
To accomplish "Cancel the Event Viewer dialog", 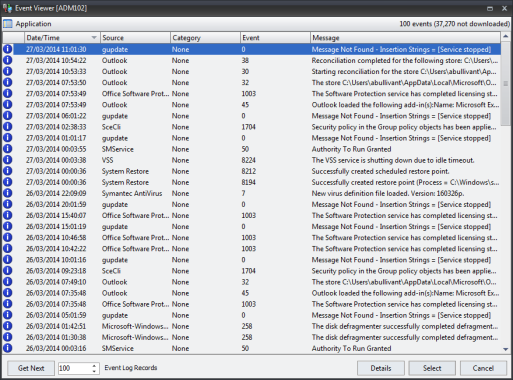I will coord(483,368).
